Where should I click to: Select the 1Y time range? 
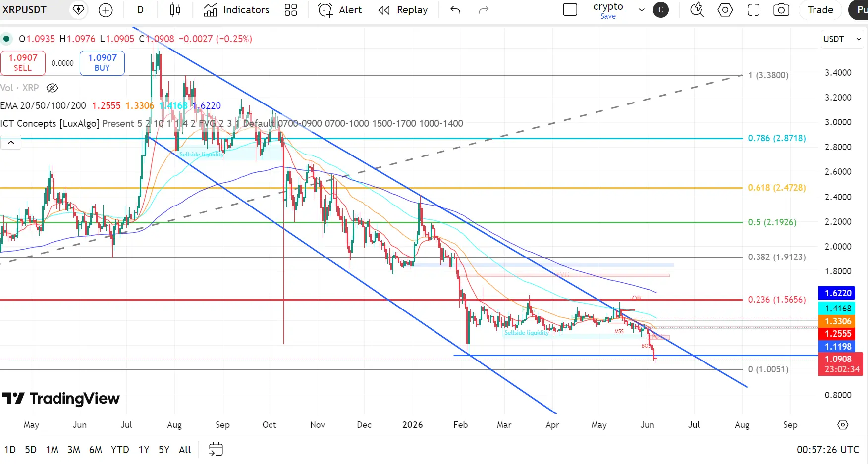144,450
